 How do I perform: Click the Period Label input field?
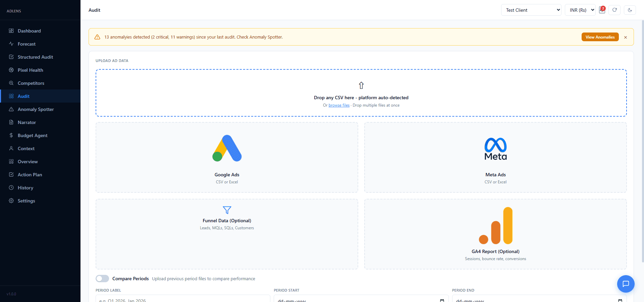182,300
